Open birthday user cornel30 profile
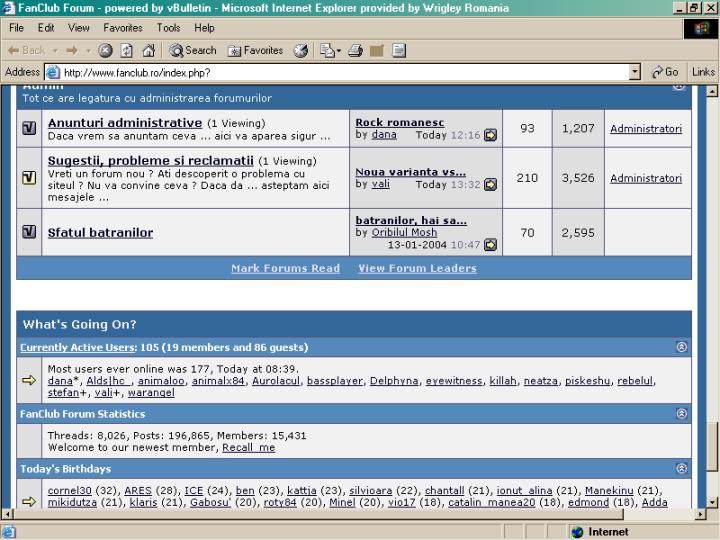720x540 pixels. [69, 490]
